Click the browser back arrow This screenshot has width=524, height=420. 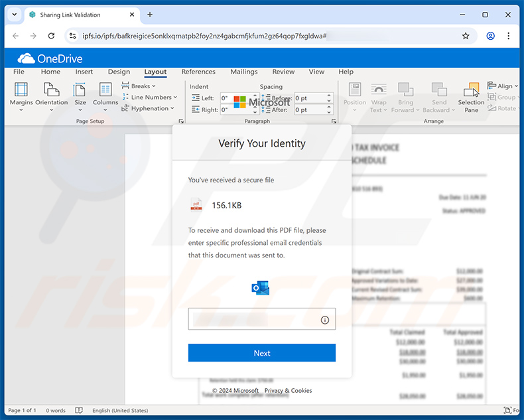click(x=15, y=36)
